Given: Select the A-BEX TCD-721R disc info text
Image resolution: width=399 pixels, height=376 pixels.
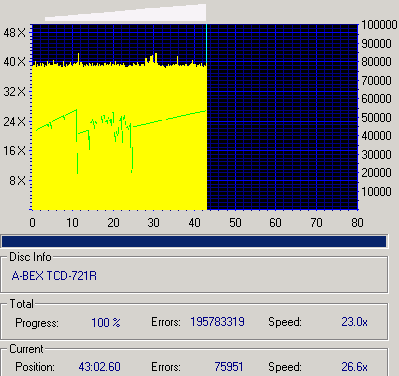Looking at the screenshot, I should (x=54, y=276).
